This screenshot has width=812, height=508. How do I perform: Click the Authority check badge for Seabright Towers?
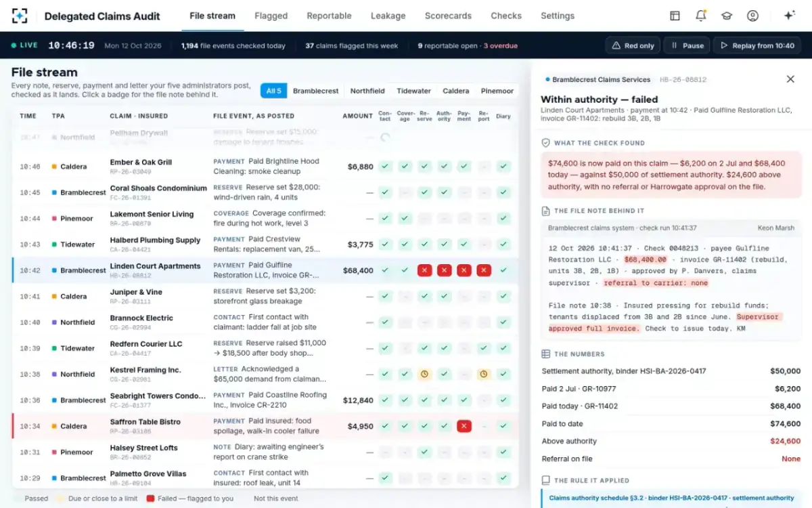444,400
